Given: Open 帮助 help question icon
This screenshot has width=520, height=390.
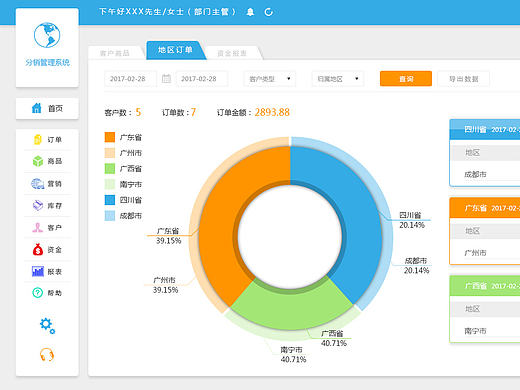Looking at the screenshot, I should point(38,293).
